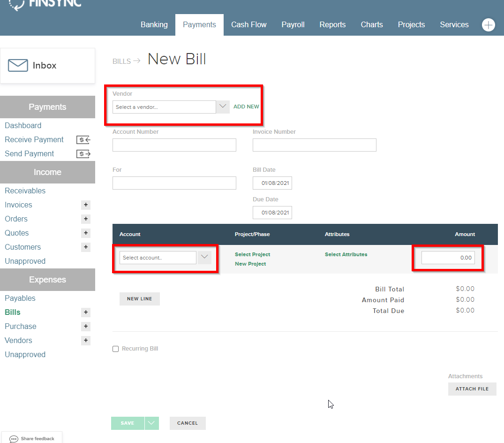Open Orders in the sidebar
The height and width of the screenshot is (443, 504).
click(16, 219)
